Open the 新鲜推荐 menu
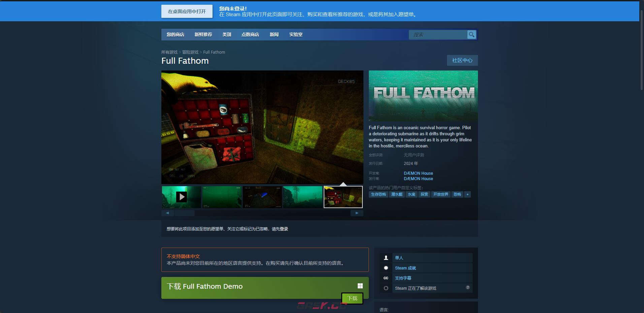This screenshot has height=313, width=644. point(203,34)
